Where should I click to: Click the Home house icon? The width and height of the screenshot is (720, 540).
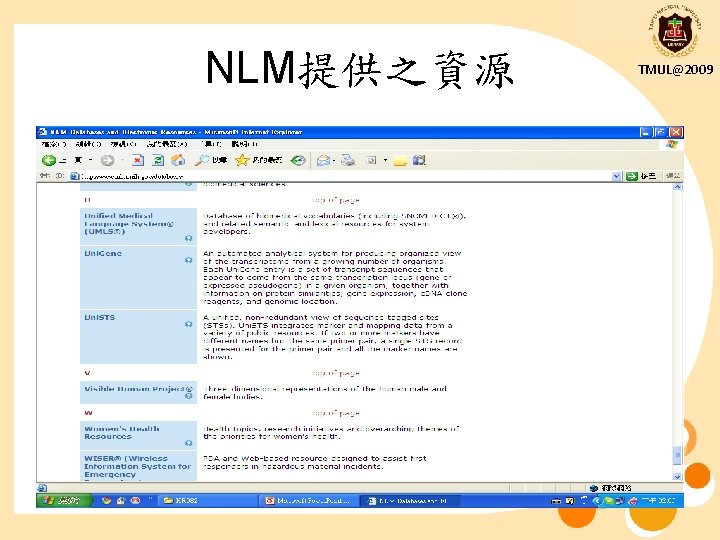[x=178, y=160]
